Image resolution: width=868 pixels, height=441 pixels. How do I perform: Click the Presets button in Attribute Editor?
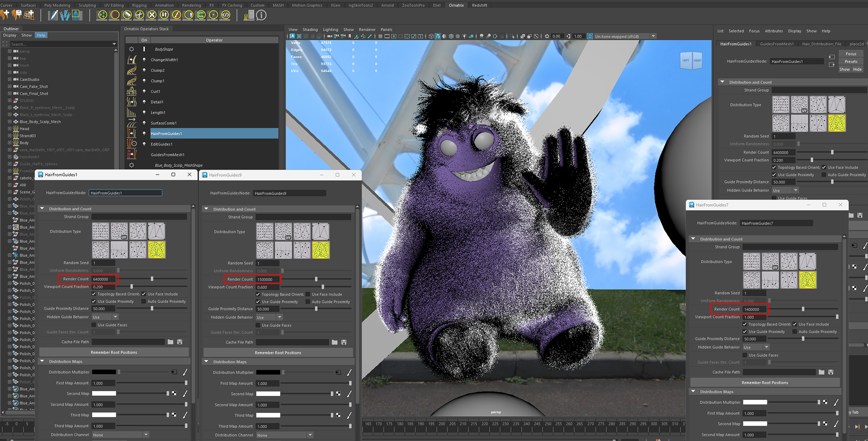point(851,62)
